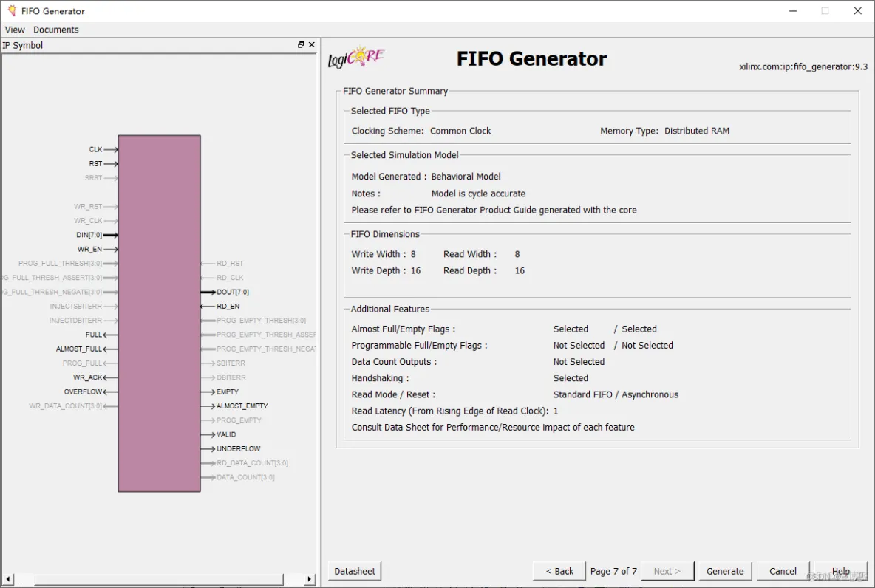Viewport: 875px width, 588px height.
Task: Select the DIN[7:0] port label
Action: tap(89, 236)
